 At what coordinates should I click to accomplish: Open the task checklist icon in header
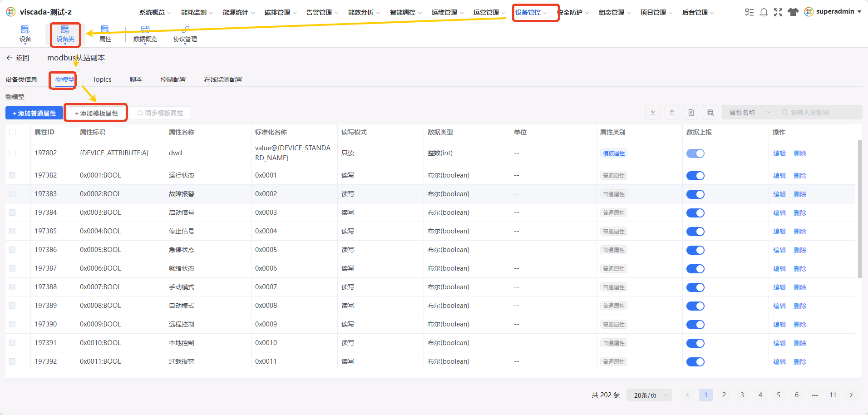tap(750, 12)
